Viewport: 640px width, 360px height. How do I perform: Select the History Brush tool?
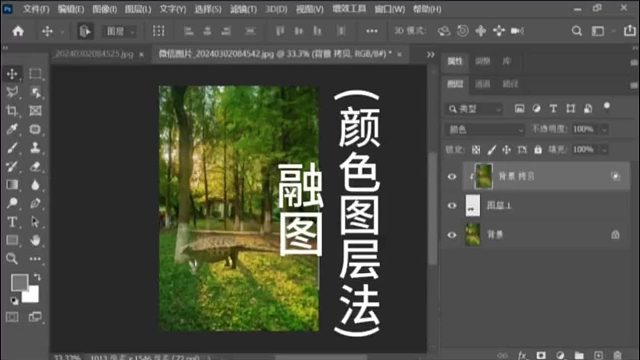pyautogui.click(x=12, y=166)
